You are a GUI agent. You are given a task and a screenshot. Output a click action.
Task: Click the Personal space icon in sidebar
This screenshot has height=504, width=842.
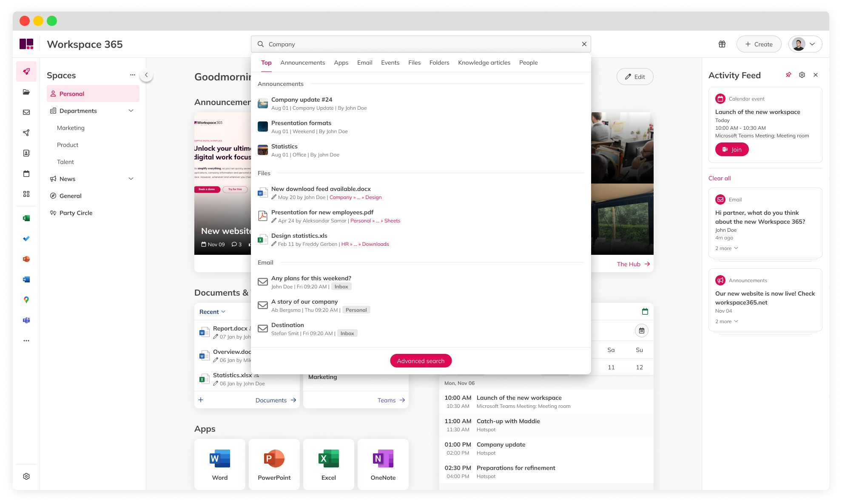(x=54, y=94)
